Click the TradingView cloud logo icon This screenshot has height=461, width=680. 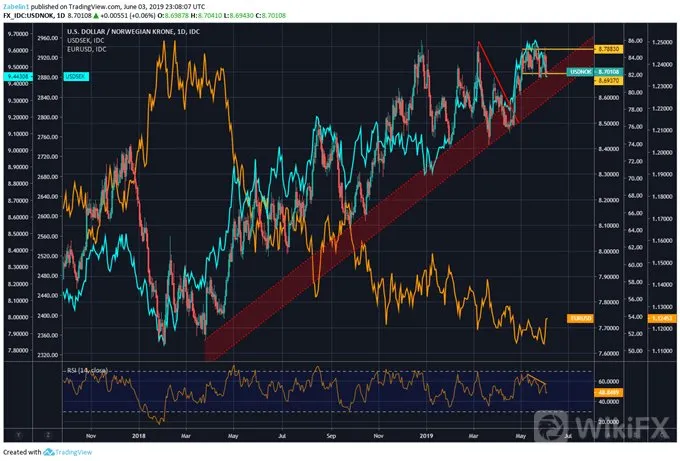(49, 452)
